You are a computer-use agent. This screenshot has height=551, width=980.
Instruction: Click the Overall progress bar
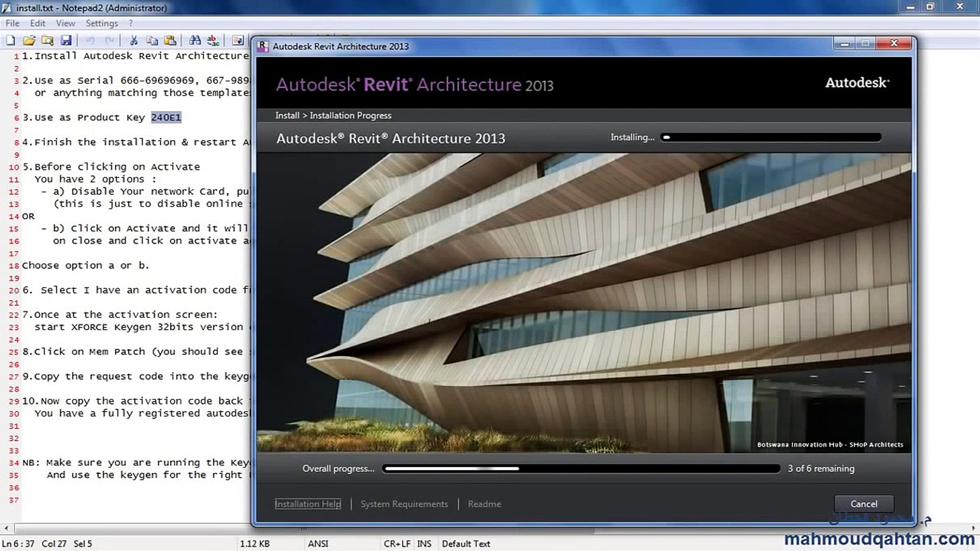pos(581,468)
